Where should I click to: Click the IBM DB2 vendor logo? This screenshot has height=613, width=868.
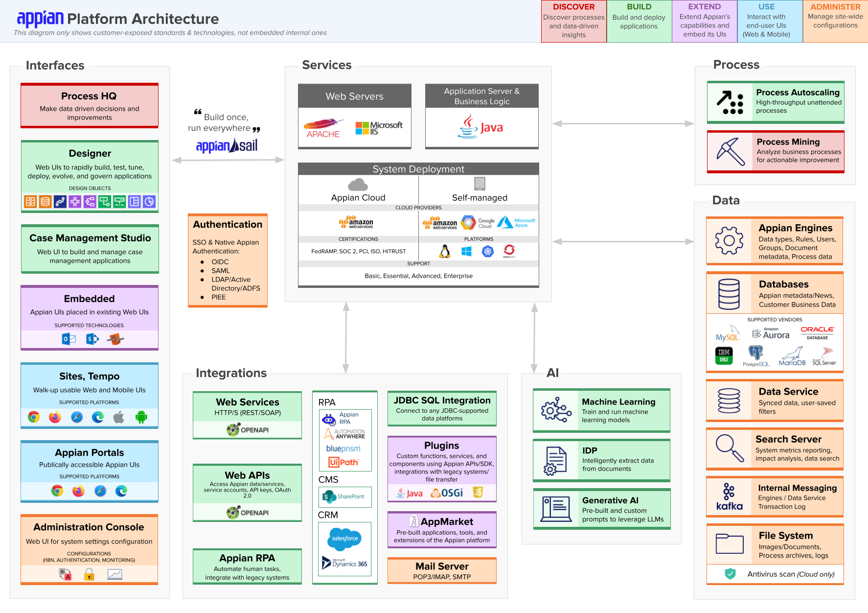724,356
